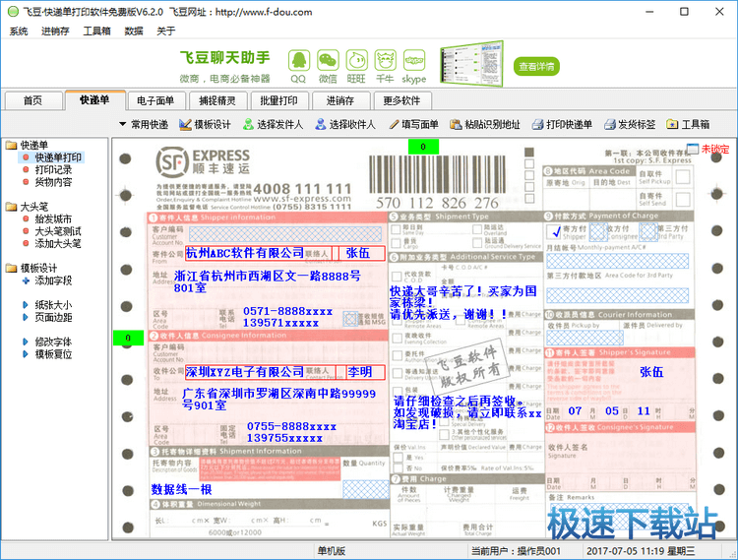Open the 数据 menu
The image size is (738, 560).
click(x=134, y=31)
